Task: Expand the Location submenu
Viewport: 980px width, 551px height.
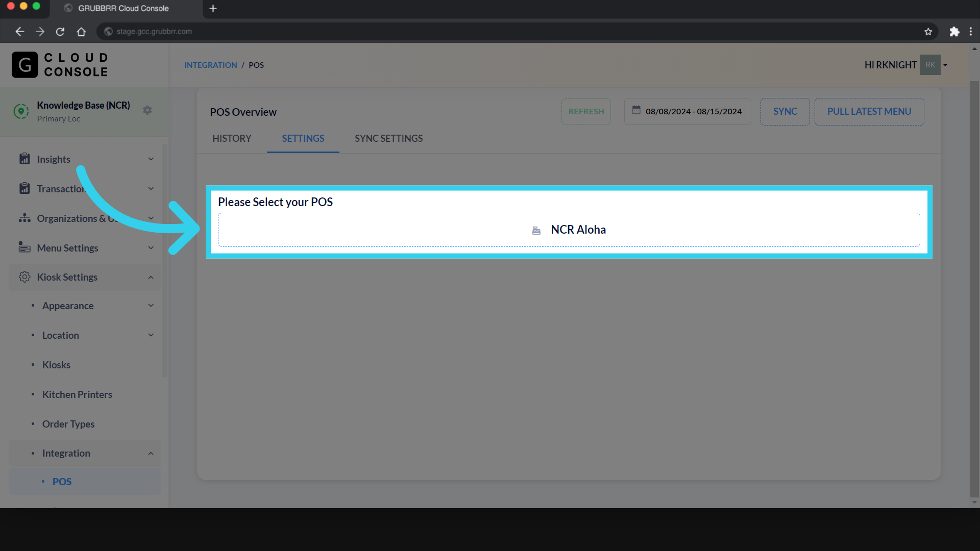Action: (151, 335)
